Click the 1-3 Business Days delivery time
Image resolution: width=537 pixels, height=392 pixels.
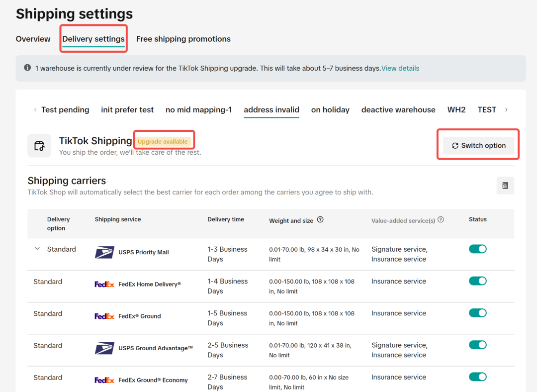click(227, 254)
